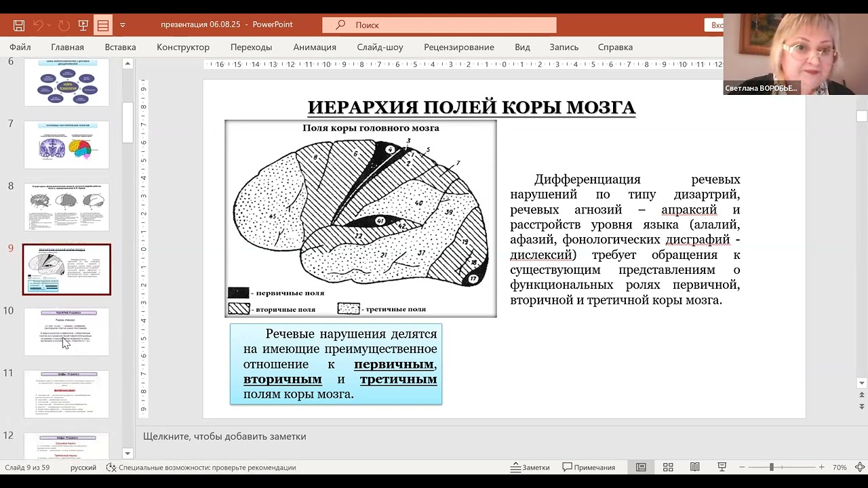
Task: Open the Справка tab
Action: (x=615, y=47)
